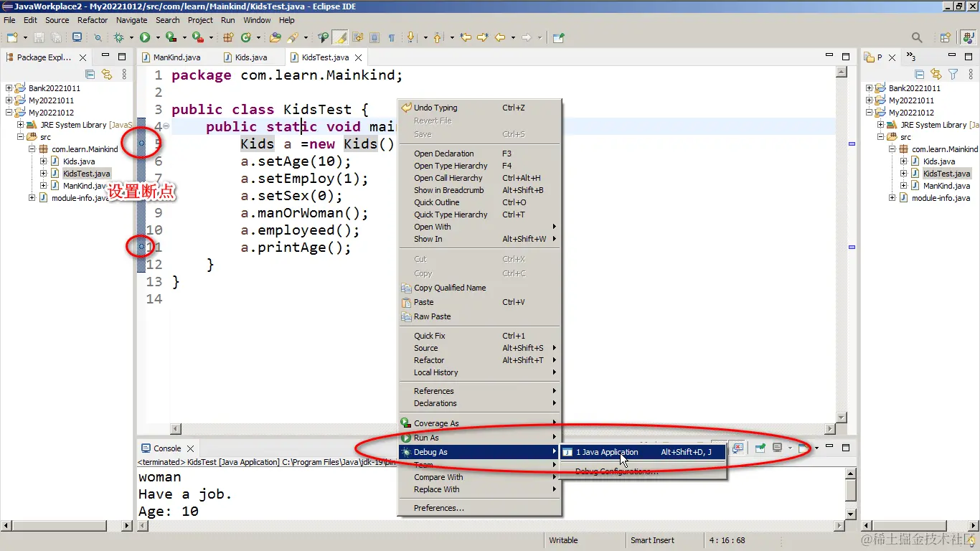The image size is (980, 551).
Task: Click the Open Console icon
Action: [x=804, y=448]
